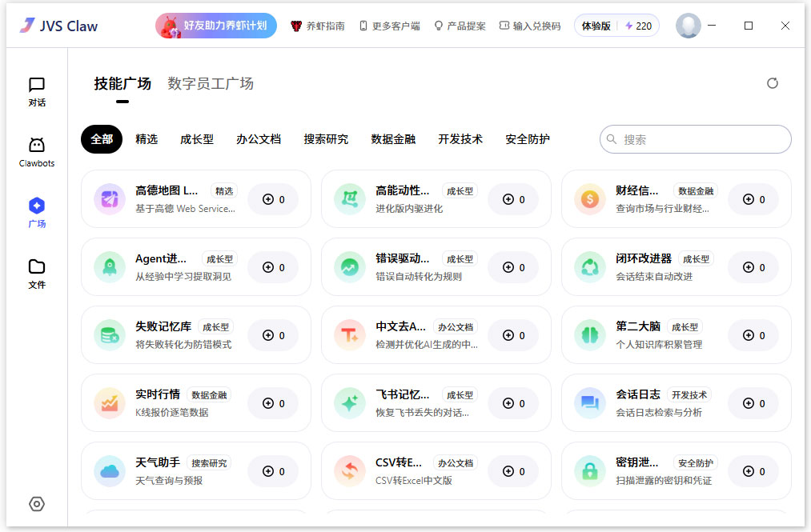Image resolution: width=811 pixels, height=532 pixels.
Task: Open the 文件 files section
Action: pos(36,270)
